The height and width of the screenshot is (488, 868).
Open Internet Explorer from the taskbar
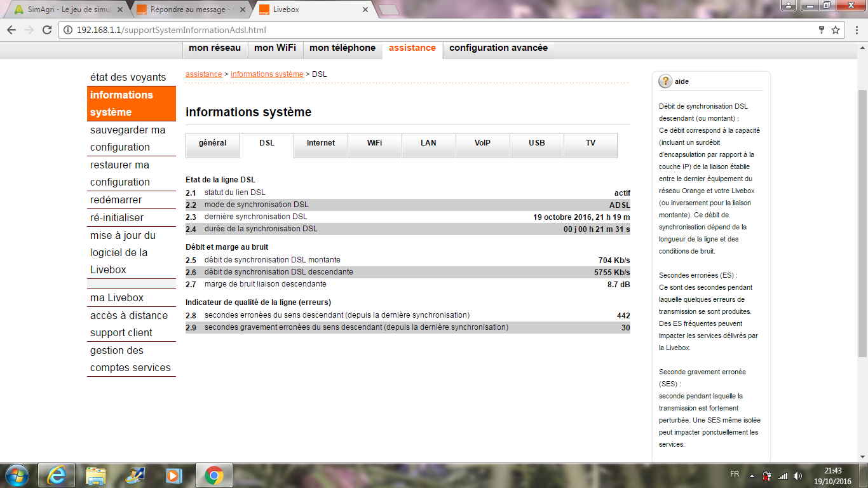pos(57,475)
